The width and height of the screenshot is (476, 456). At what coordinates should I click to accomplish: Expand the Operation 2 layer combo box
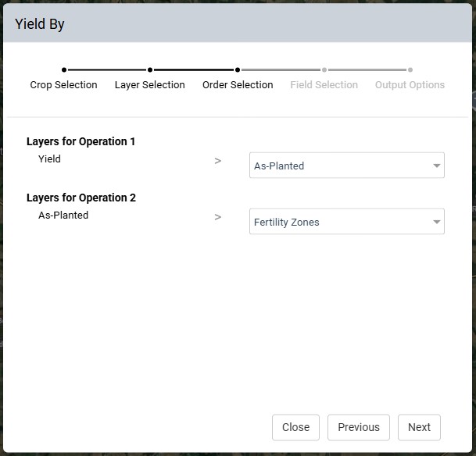[347, 221]
